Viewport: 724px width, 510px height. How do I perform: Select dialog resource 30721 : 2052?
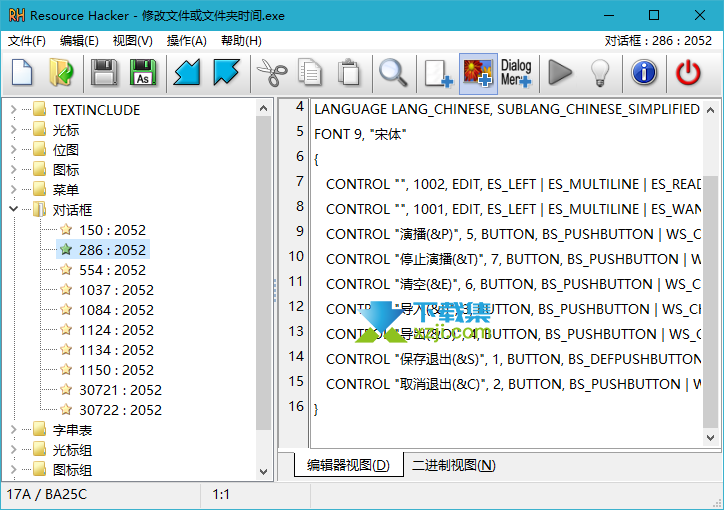(x=121, y=390)
